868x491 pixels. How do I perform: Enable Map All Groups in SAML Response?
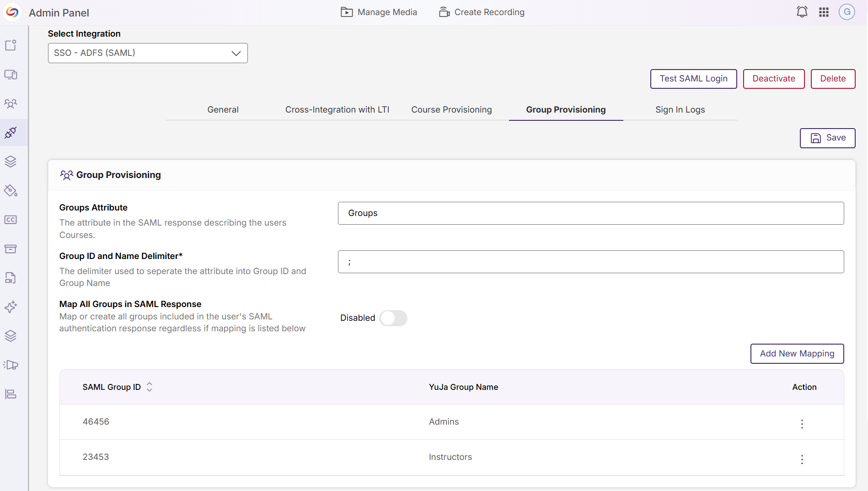pos(393,318)
